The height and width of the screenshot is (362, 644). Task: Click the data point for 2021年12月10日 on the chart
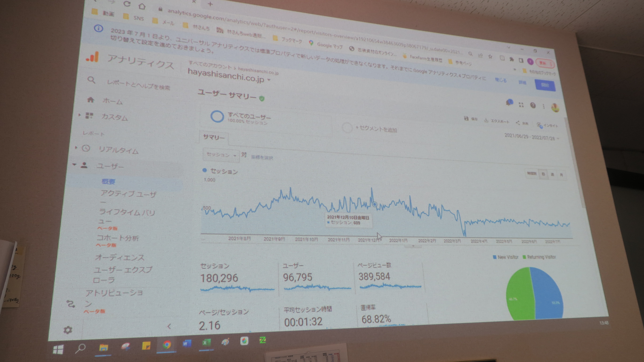pyautogui.click(x=374, y=204)
